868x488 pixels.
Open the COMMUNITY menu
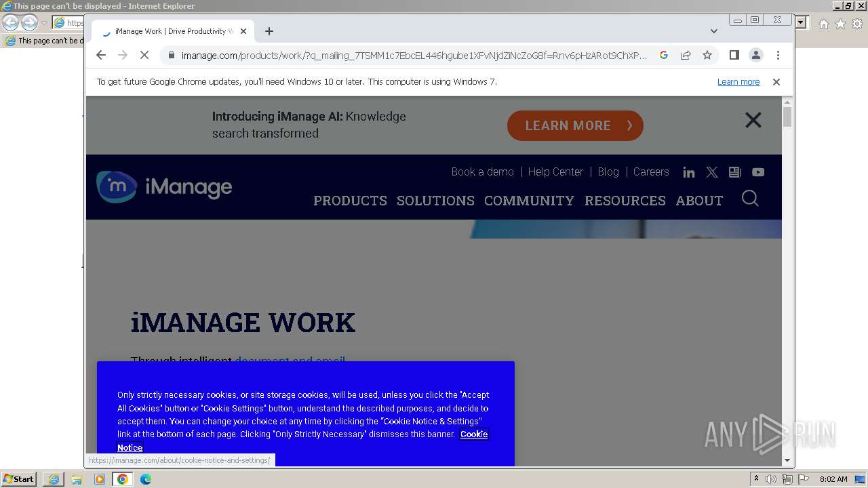pos(529,201)
